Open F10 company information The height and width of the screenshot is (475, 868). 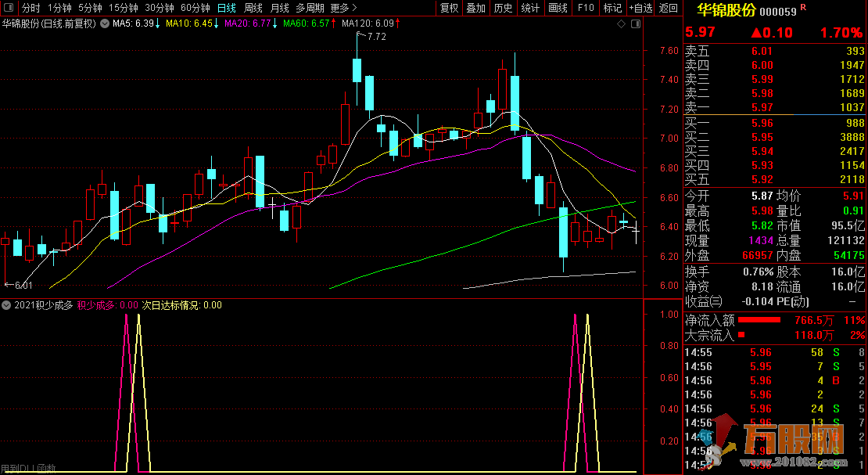pos(586,8)
